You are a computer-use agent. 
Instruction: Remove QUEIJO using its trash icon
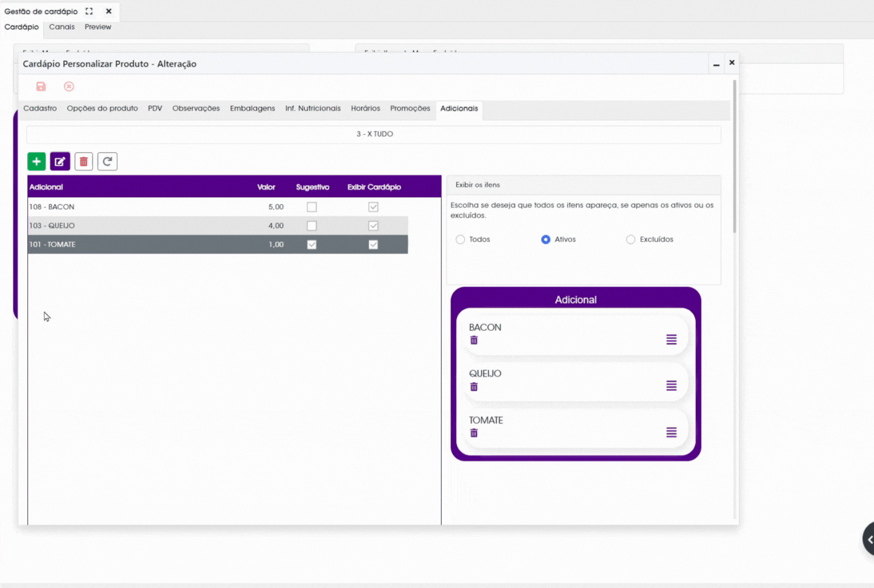coord(474,387)
